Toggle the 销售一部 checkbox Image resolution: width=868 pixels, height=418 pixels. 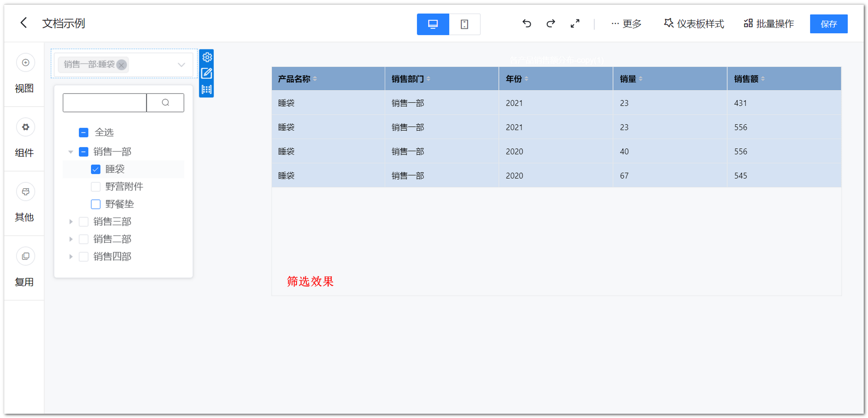83,152
